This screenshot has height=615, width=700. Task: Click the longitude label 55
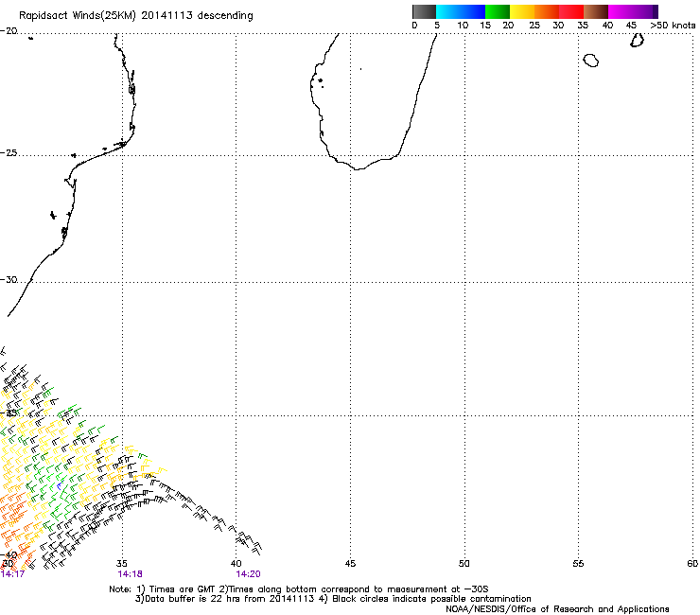pos(578,564)
